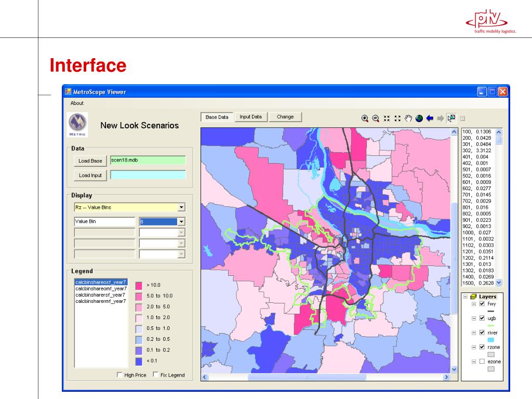Select the row '1202, 0.2114'
The image size is (532, 399).
coord(478,258)
